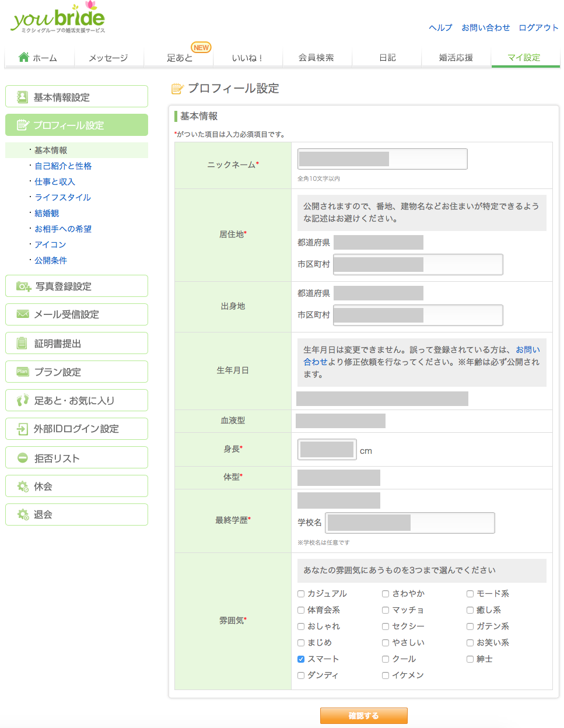Click the 基本情報設定 person icon
This screenshot has width=564, height=728.
pyautogui.click(x=22, y=97)
